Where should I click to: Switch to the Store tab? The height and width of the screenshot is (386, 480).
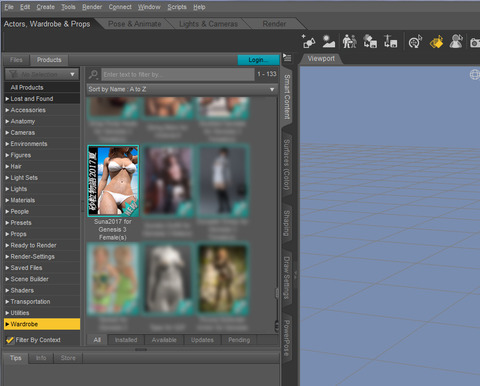click(x=68, y=358)
